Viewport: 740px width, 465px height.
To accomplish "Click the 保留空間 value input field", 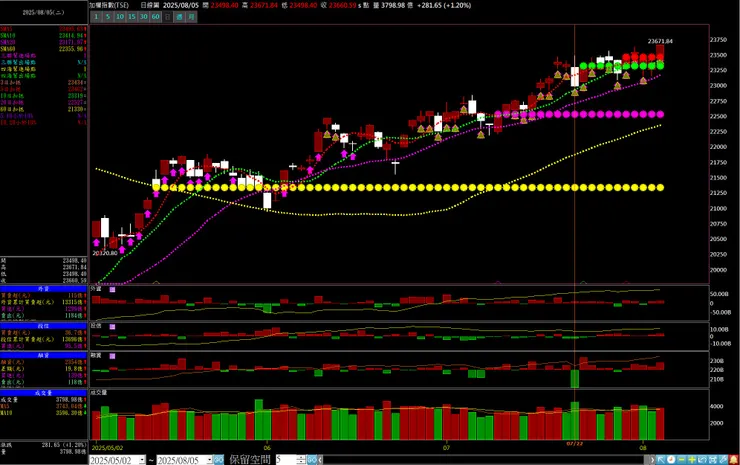I will (286, 460).
